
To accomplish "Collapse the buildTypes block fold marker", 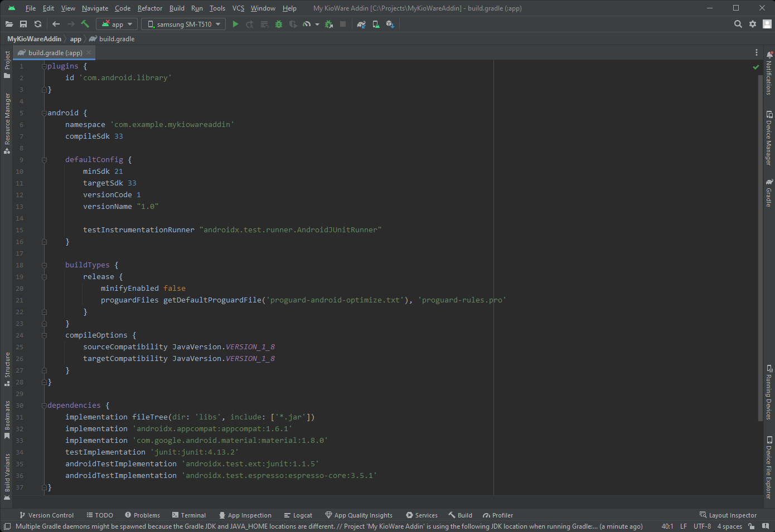I will click(44, 265).
